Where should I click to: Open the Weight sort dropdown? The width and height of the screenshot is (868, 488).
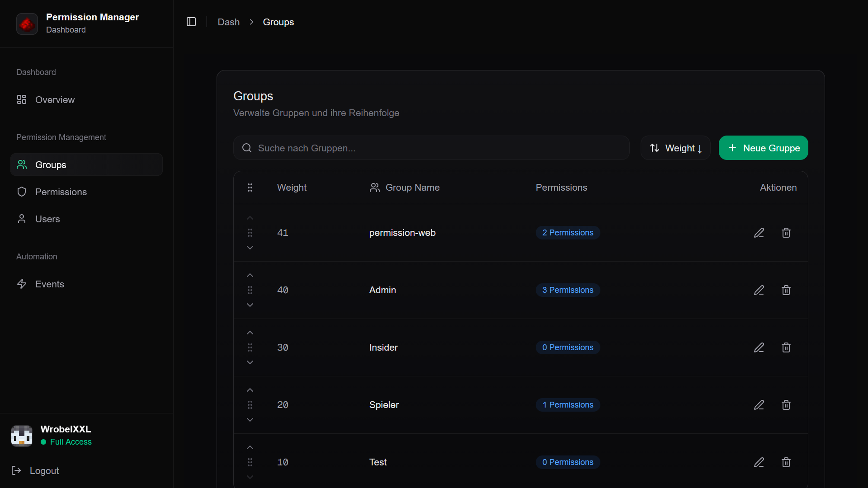pos(675,148)
